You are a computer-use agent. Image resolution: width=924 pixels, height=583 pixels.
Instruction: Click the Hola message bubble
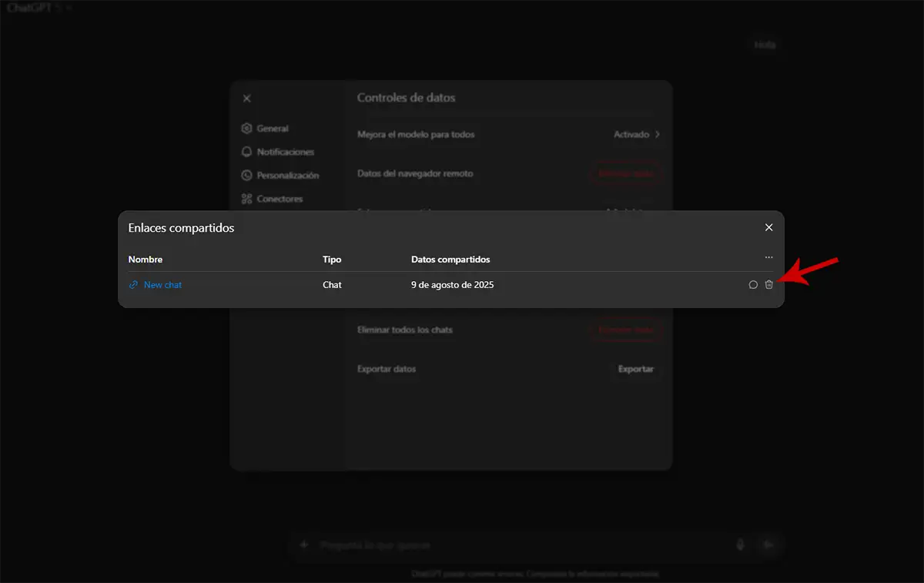tap(765, 45)
